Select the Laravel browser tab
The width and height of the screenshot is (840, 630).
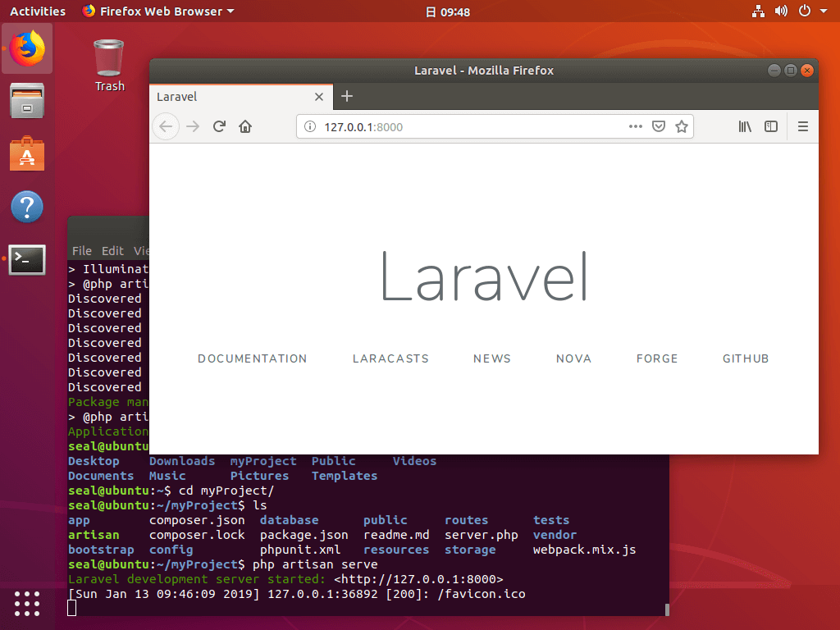click(x=230, y=96)
